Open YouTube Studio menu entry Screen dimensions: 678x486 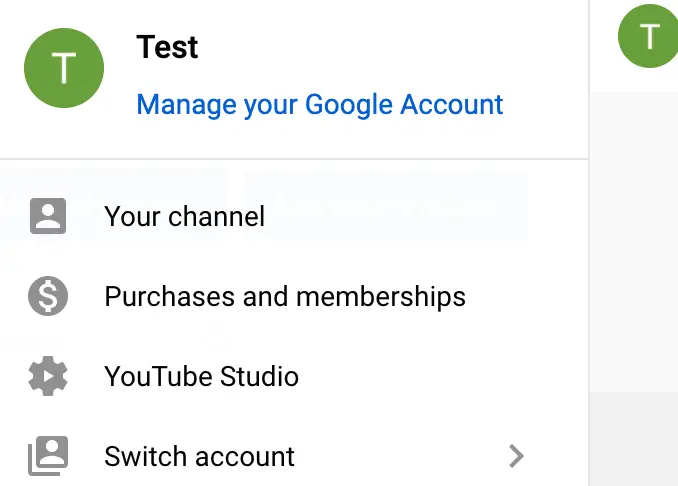(201, 377)
